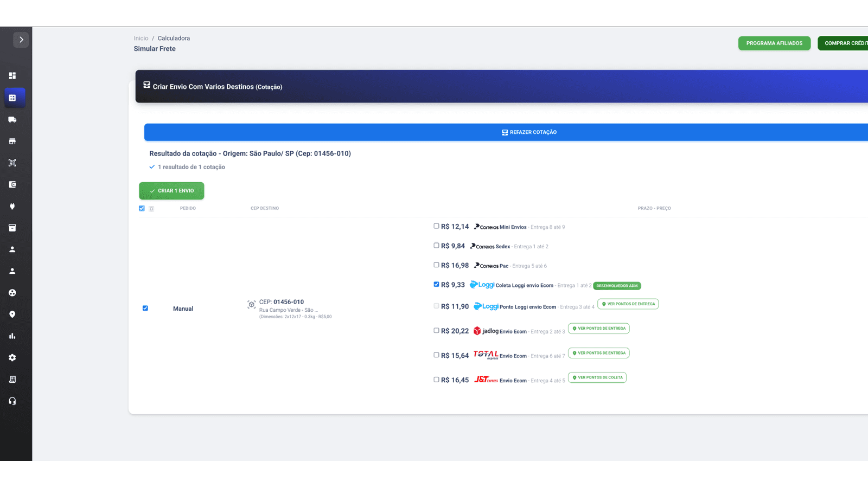Viewport: 868px width, 488px height.
Task: Open the person icon just above soccer-ball icon
Action: 12,271
